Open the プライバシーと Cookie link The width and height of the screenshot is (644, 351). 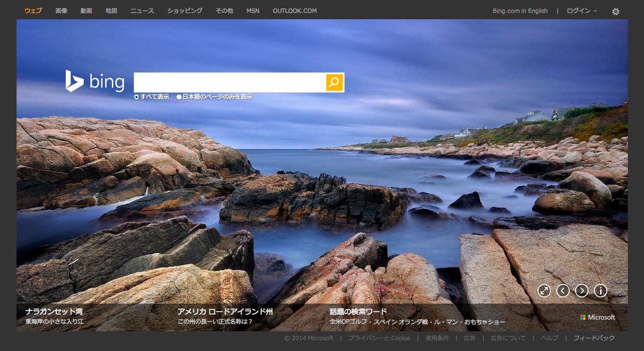coord(379,338)
